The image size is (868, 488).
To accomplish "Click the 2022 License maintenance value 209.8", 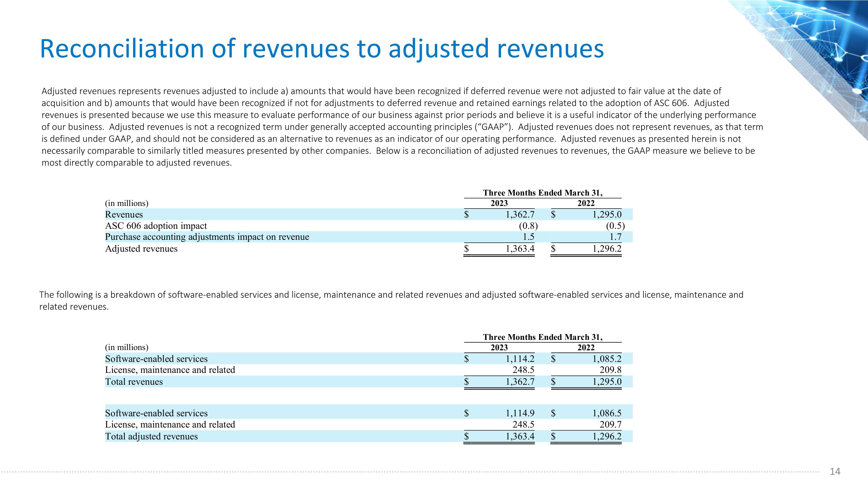I will 610,370.
